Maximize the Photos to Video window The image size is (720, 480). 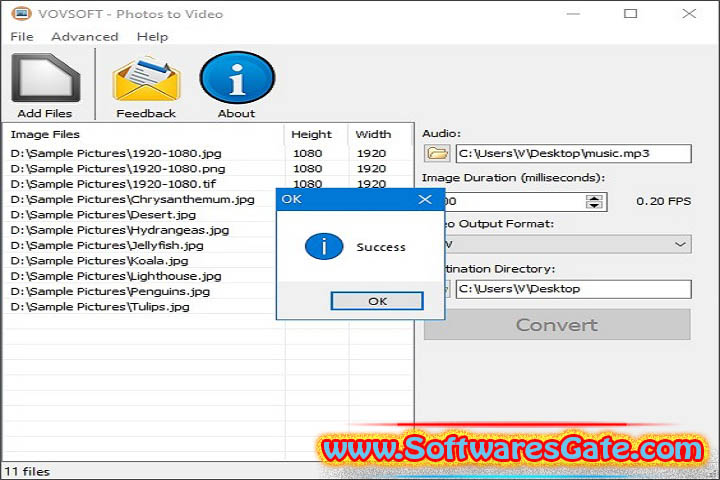click(x=630, y=14)
